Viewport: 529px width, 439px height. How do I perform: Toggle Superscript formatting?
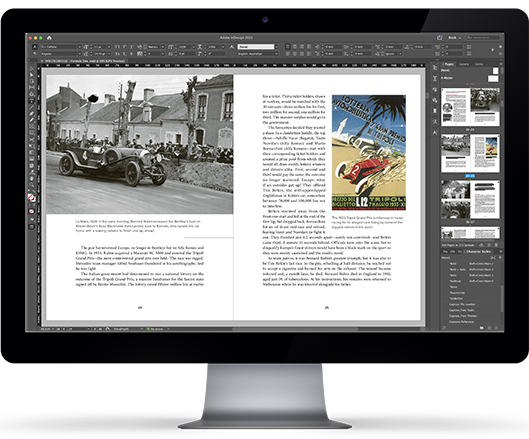(x=124, y=47)
